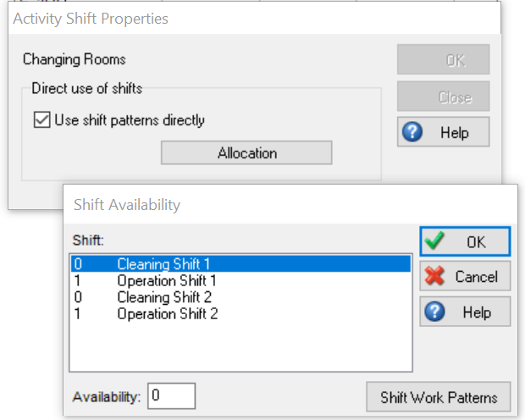Click blue question mark in Activity Shift Help
This screenshot has width=525, height=420.
(x=412, y=131)
